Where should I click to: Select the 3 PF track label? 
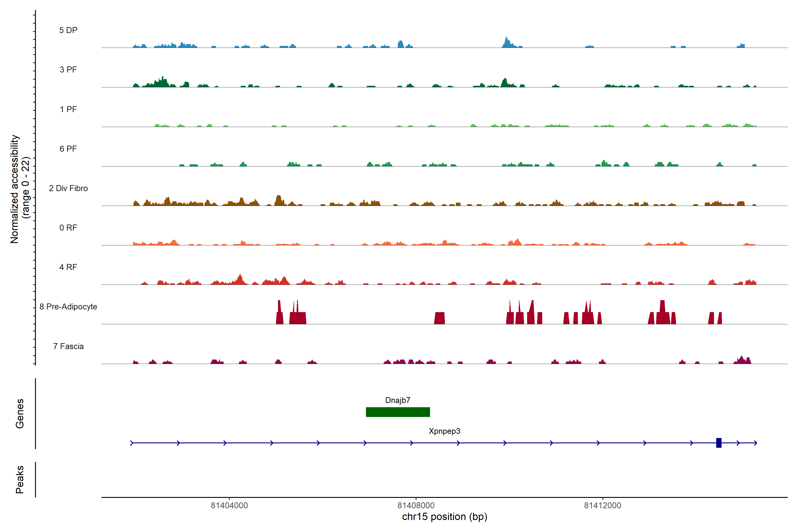[x=68, y=70]
